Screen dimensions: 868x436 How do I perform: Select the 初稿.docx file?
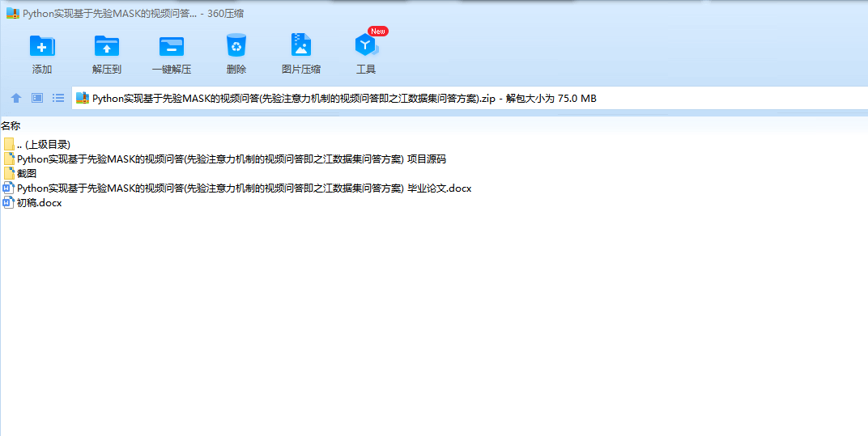pos(32,203)
